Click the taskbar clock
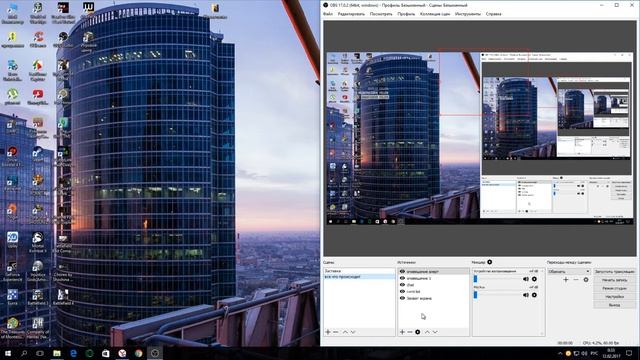This screenshot has width=640, height=360. point(611,353)
